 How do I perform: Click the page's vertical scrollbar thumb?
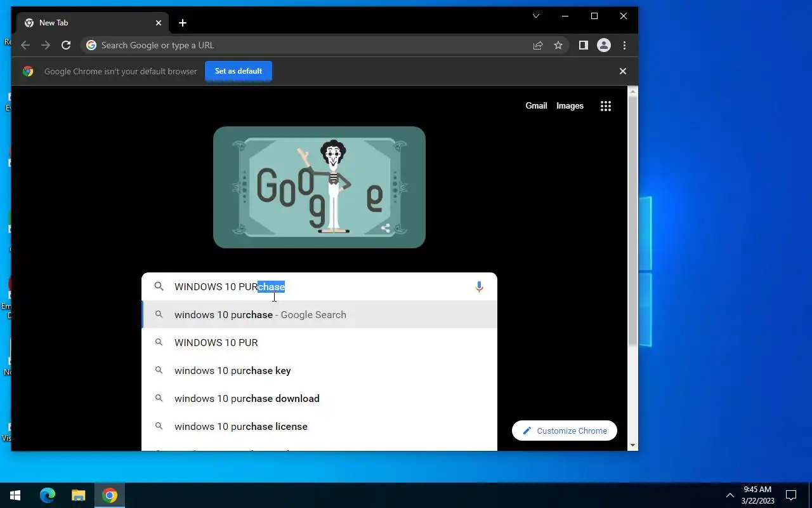(x=632, y=221)
